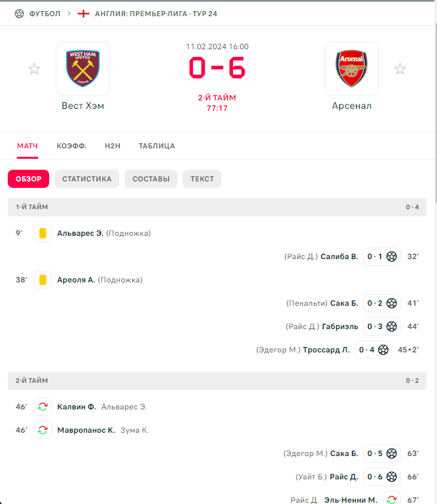Favorite Arsenal with the star icon
Viewport: 437px width, 504px height.
[x=400, y=69]
